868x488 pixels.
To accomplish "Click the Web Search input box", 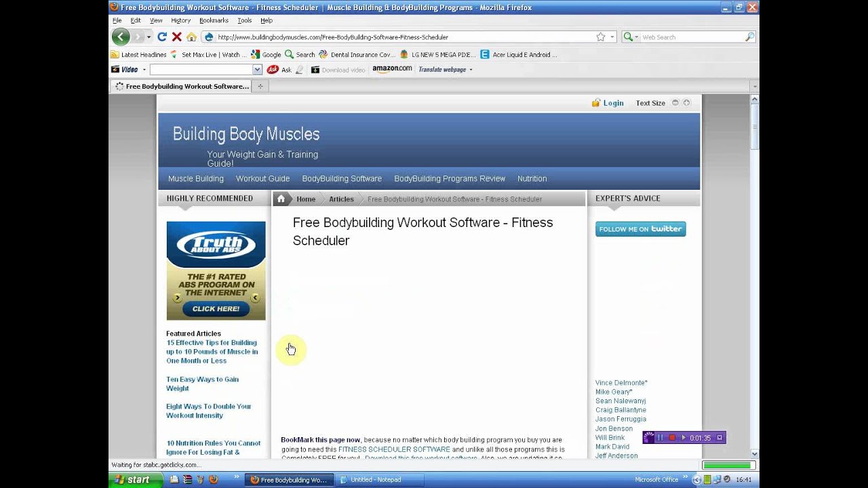I will tap(692, 37).
